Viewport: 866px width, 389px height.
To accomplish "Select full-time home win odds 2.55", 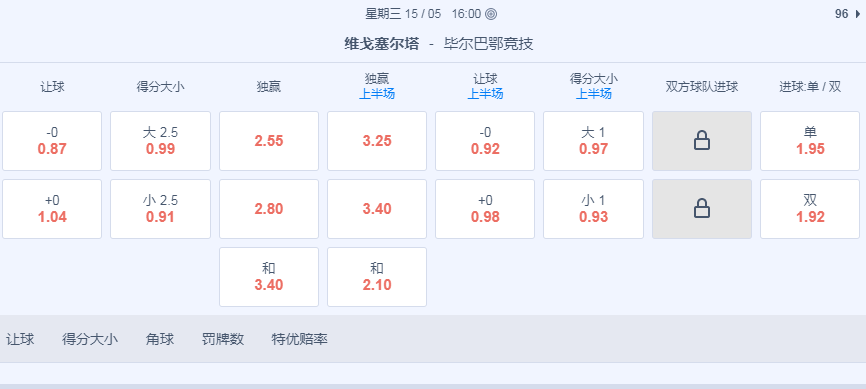I will (269, 141).
